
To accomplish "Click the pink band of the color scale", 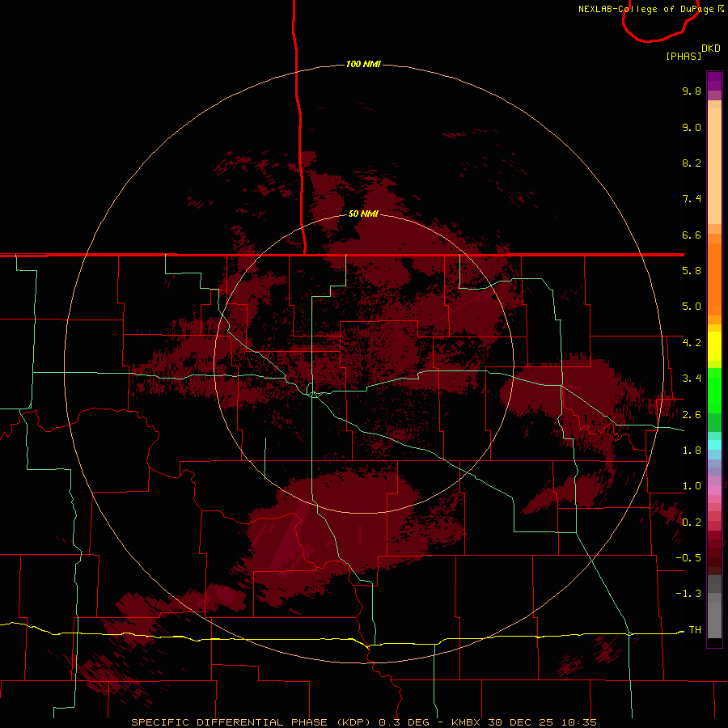I will (714, 490).
